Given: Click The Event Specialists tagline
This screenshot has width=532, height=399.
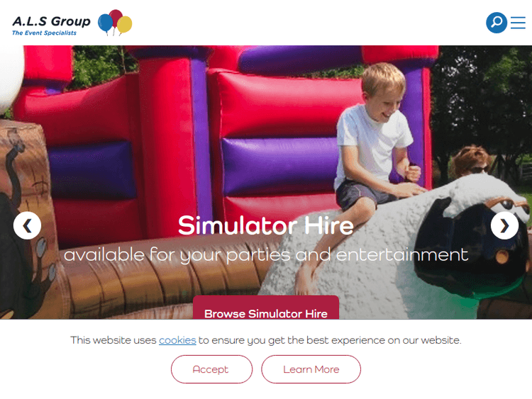Looking at the screenshot, I should coord(44,33).
